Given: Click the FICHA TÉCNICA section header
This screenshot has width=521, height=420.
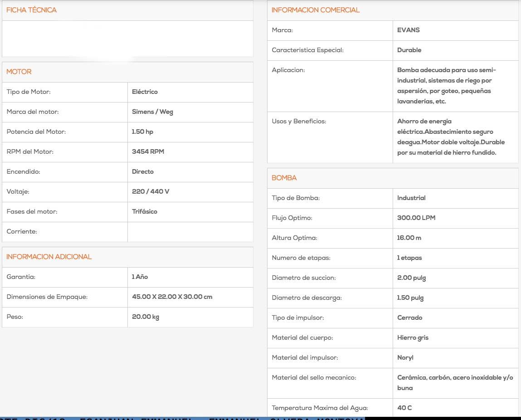Looking at the screenshot, I should tap(31, 10).
